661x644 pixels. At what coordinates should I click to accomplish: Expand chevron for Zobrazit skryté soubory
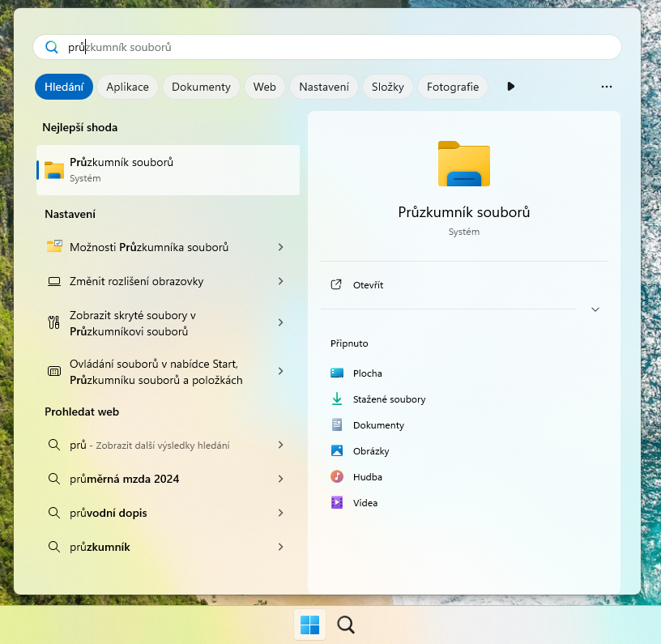pyautogui.click(x=281, y=322)
